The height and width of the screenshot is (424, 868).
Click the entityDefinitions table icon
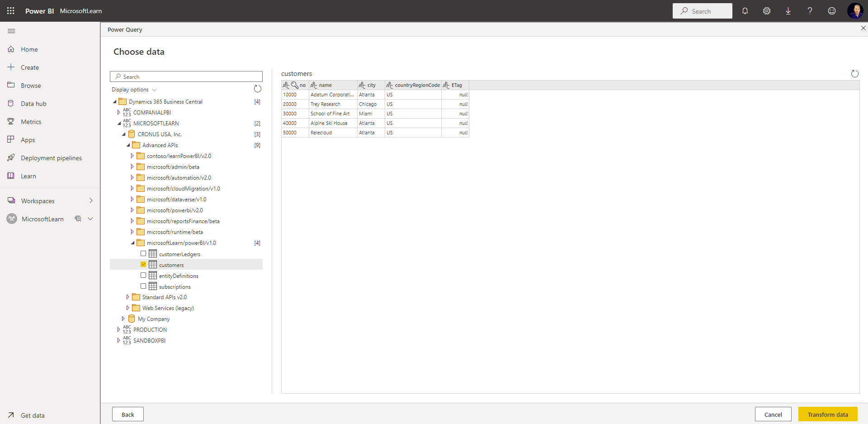coord(153,276)
